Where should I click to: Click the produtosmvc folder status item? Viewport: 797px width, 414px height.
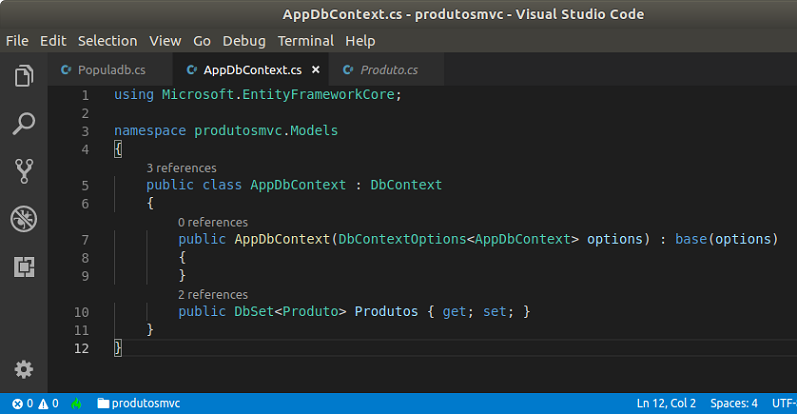[139, 404]
